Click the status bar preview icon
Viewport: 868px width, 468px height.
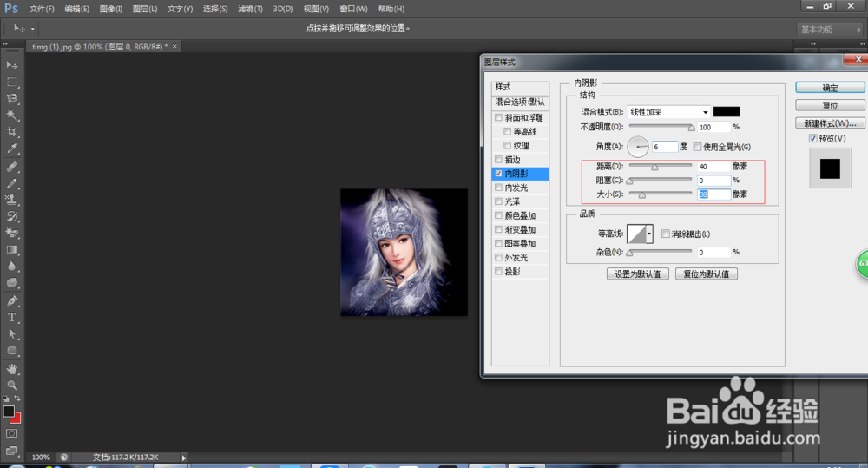coord(64,458)
